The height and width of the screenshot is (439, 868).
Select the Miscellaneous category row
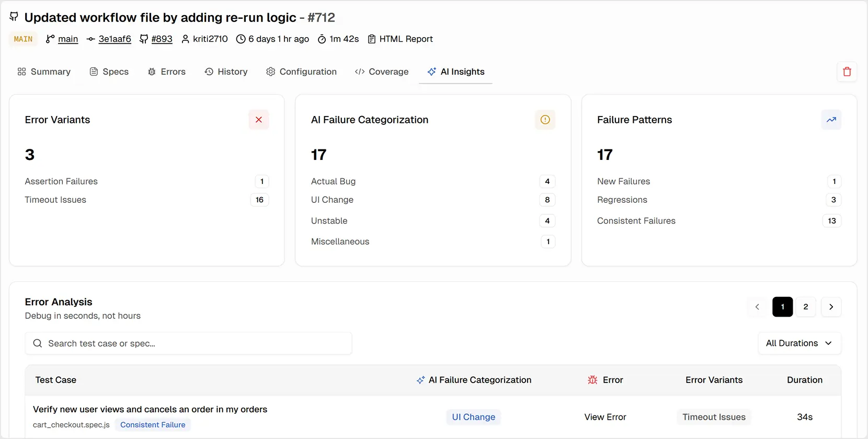[433, 241]
